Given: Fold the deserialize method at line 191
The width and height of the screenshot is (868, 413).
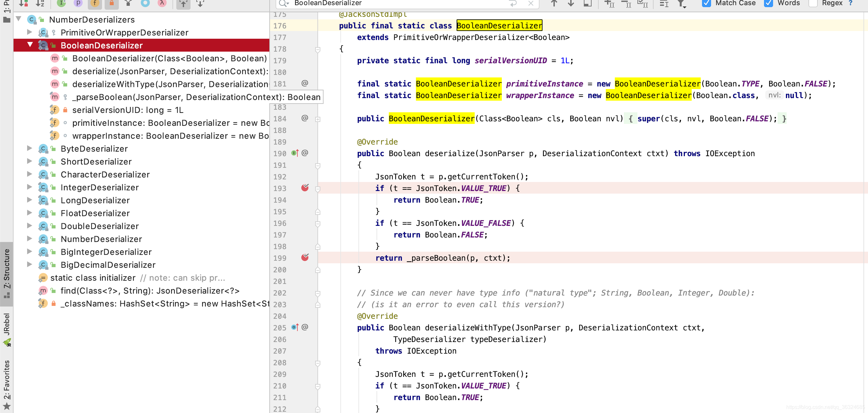Looking at the screenshot, I should (317, 166).
